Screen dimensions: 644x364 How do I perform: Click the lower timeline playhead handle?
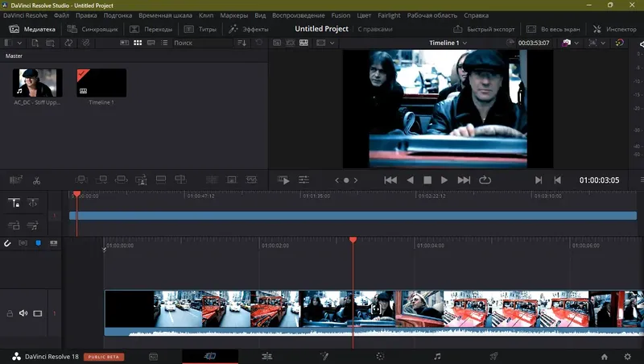353,239
